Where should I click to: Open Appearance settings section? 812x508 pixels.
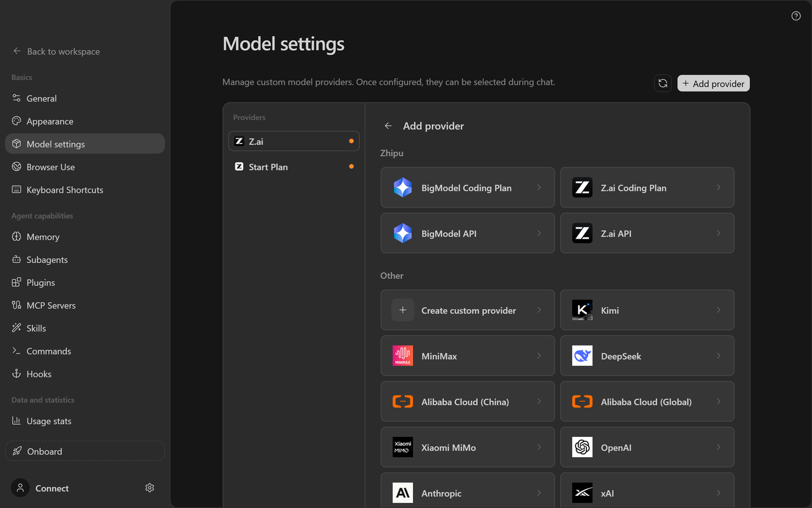pos(85,121)
